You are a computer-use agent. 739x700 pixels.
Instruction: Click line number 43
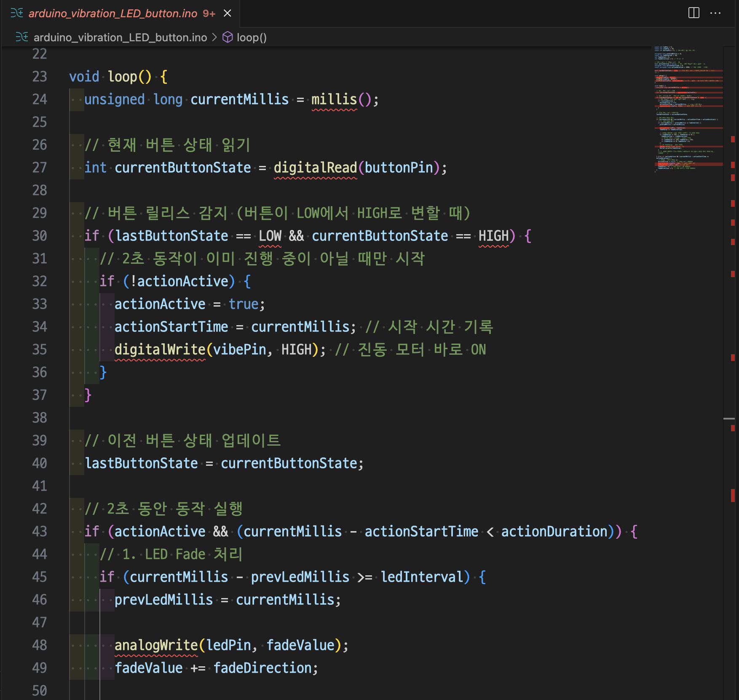[40, 532]
